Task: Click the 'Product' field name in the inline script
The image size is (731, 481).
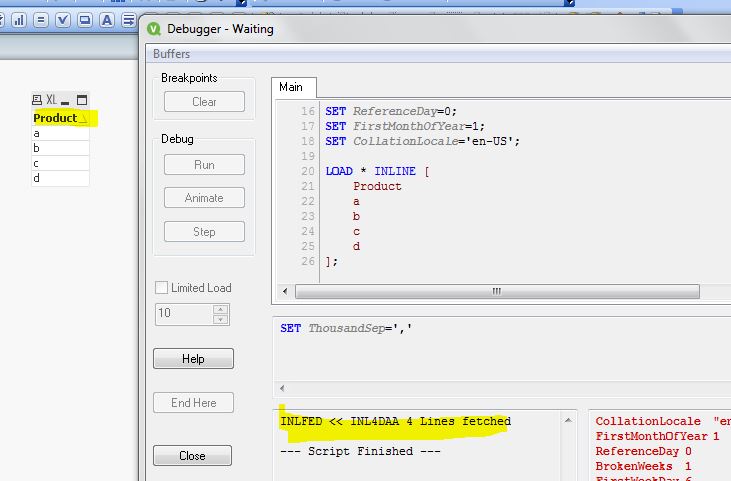Action: coord(377,186)
